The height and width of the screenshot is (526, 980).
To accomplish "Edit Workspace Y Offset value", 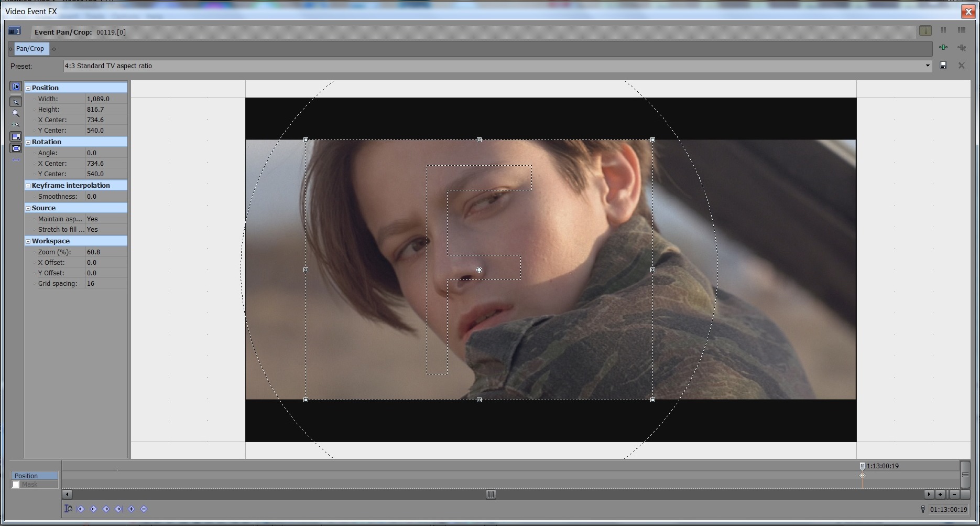I will coord(106,273).
